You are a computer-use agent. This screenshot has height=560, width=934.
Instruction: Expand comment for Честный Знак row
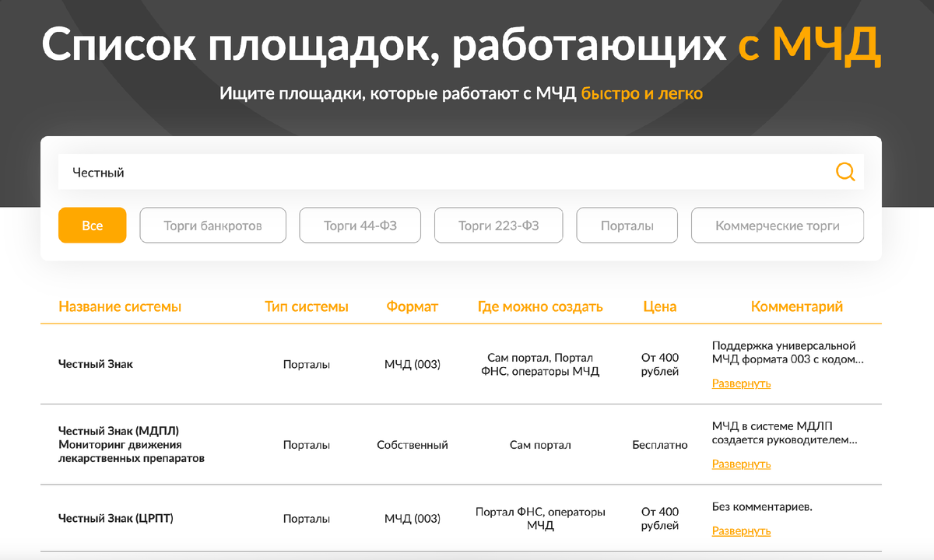tap(740, 383)
